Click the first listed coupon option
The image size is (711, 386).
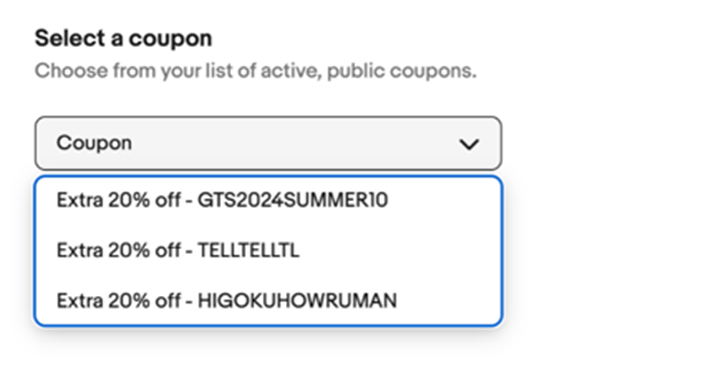pos(268,200)
